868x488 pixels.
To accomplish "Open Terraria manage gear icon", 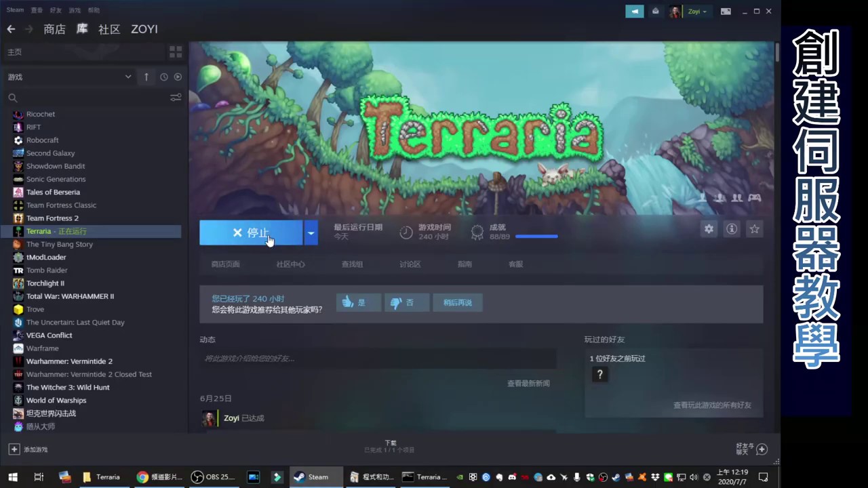I will pos(709,229).
